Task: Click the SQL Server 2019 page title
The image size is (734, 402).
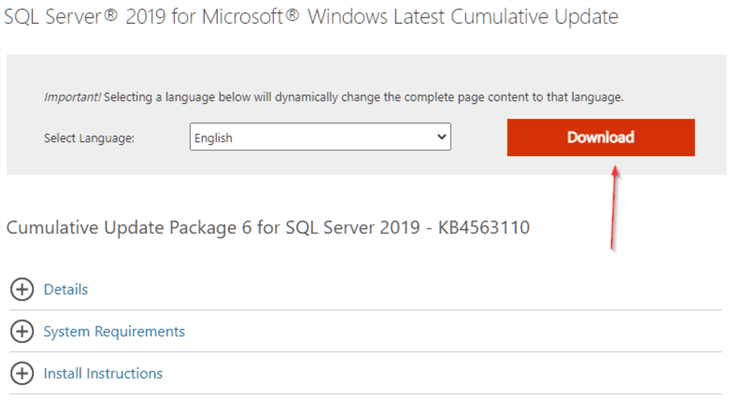Action: tap(312, 17)
